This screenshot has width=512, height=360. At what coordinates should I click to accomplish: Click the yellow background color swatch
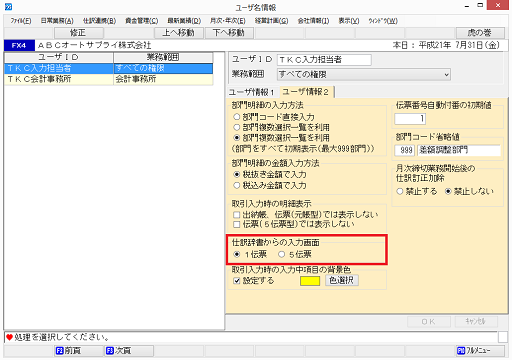(x=310, y=281)
